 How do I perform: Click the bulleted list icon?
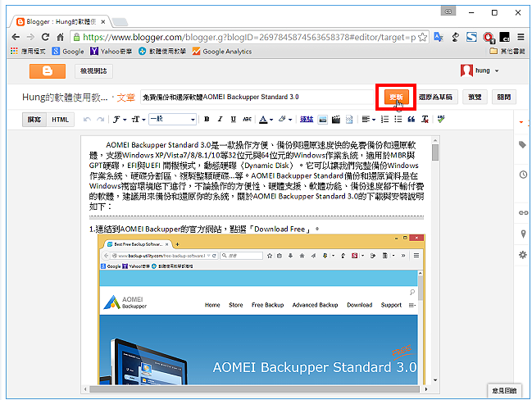(398, 120)
